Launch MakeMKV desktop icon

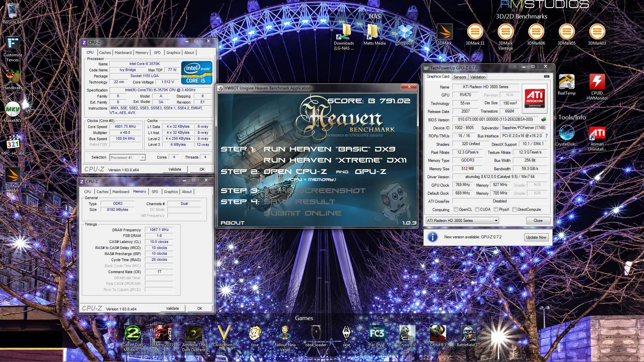(13, 112)
